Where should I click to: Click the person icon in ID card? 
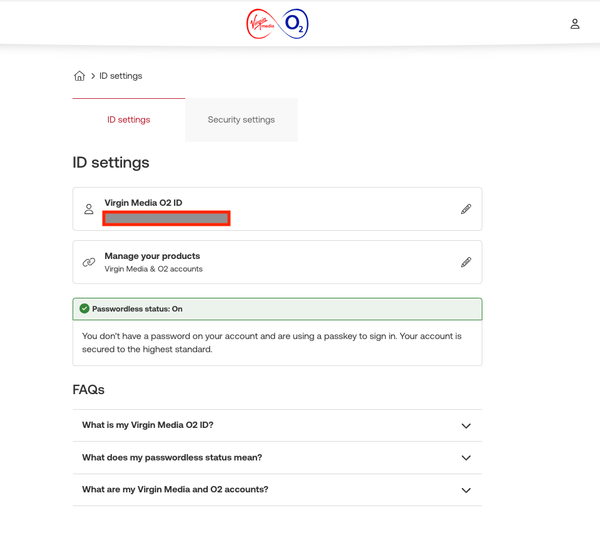[x=89, y=209]
